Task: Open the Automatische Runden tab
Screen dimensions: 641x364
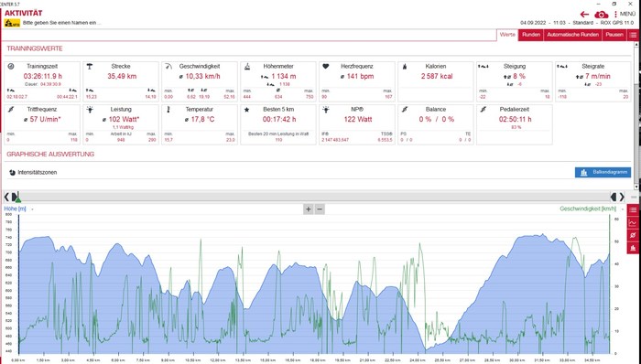Action: click(x=572, y=35)
